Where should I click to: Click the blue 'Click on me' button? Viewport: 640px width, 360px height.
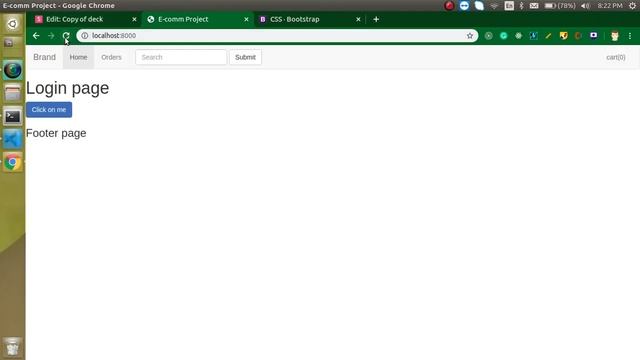(49, 110)
